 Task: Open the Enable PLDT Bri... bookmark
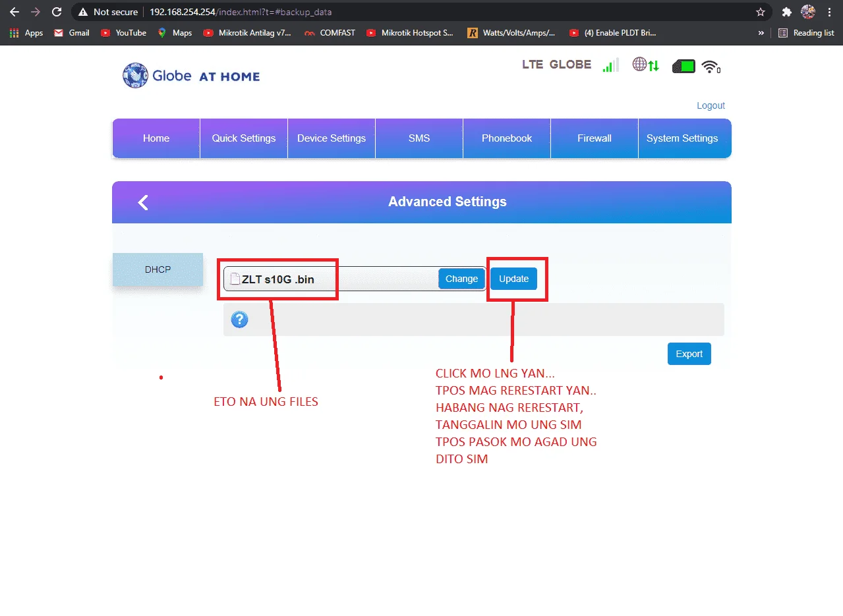pos(613,32)
